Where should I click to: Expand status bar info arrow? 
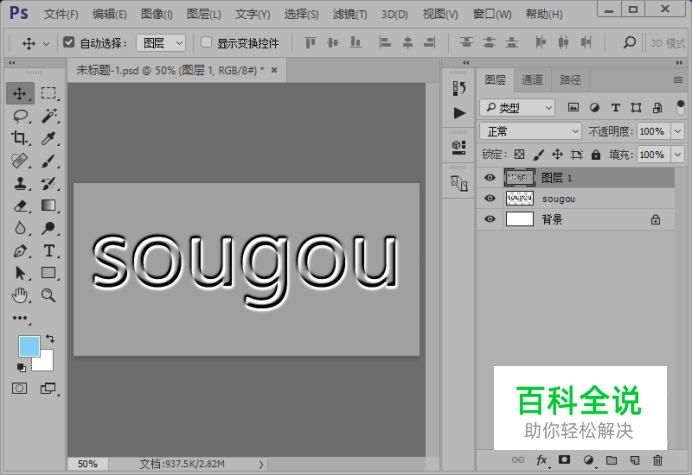point(261,464)
